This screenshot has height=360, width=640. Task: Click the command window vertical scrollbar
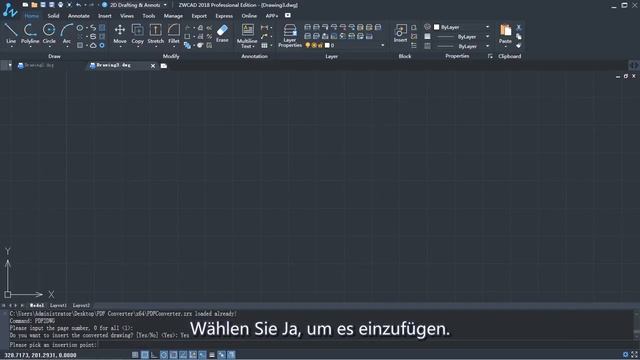click(x=637, y=325)
